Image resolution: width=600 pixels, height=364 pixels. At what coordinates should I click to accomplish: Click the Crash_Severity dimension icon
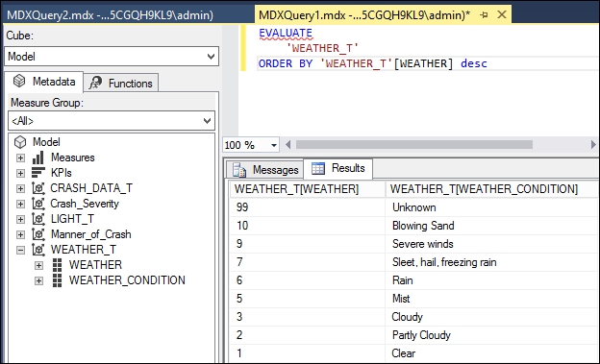(x=38, y=204)
